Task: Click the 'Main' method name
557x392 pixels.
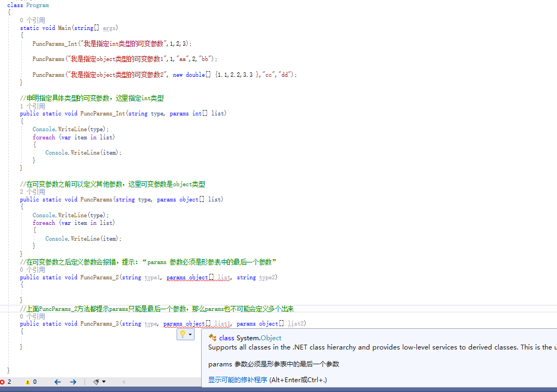Action: (65, 28)
